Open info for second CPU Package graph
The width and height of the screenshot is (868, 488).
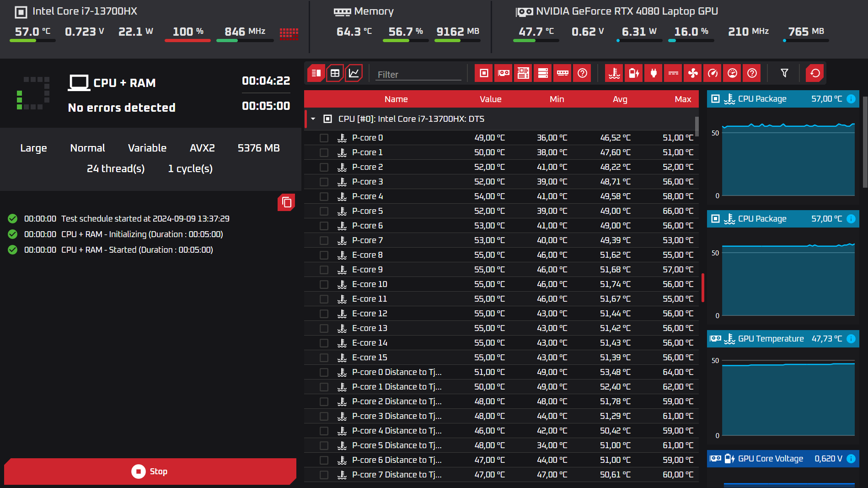point(851,219)
